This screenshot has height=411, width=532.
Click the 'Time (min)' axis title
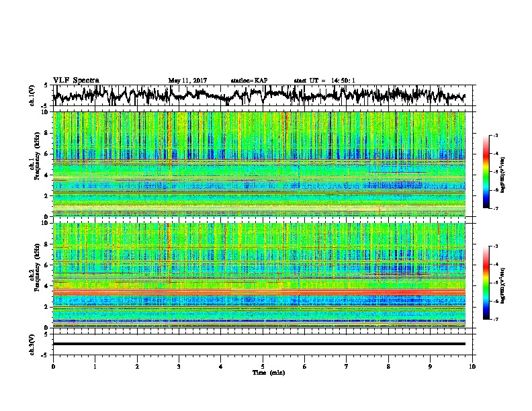269,373
